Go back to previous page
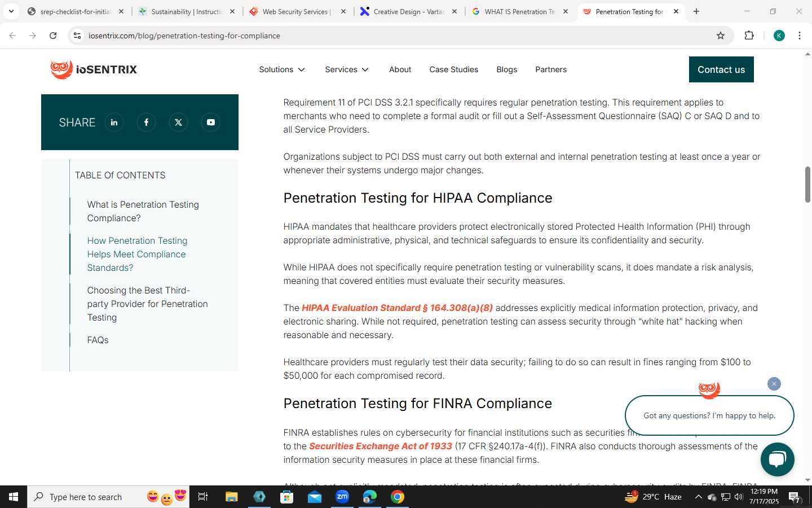 coord(12,36)
